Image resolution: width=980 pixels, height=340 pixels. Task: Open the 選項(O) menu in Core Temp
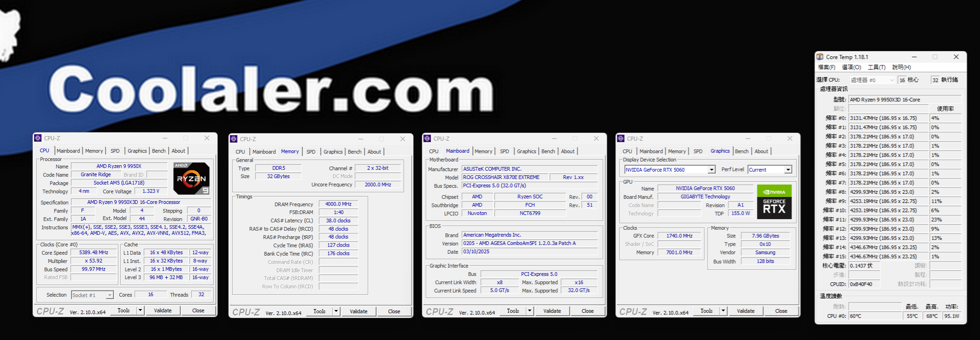[x=851, y=67]
